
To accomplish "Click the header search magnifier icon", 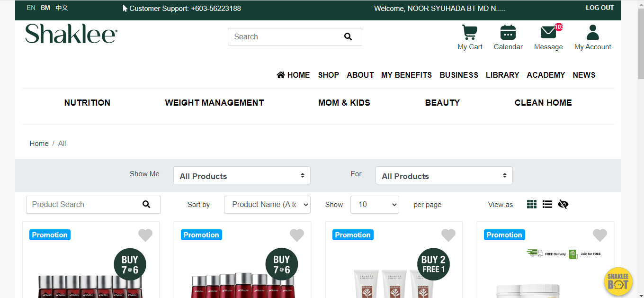I will pos(348,36).
